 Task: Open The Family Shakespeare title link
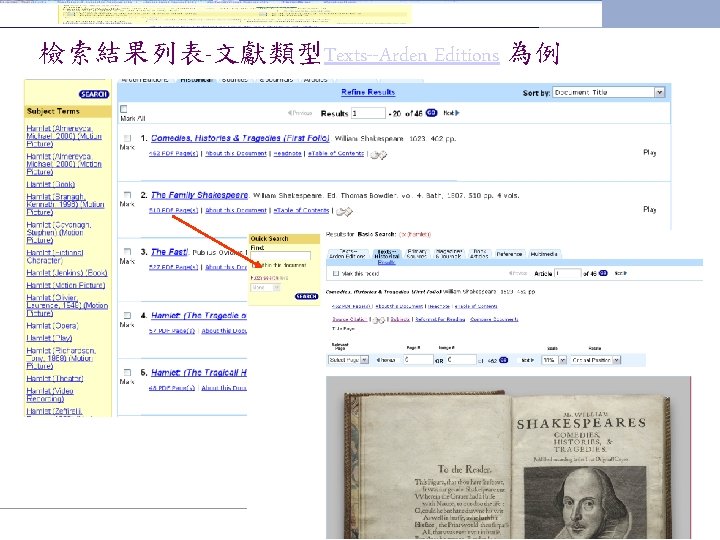coord(199,195)
